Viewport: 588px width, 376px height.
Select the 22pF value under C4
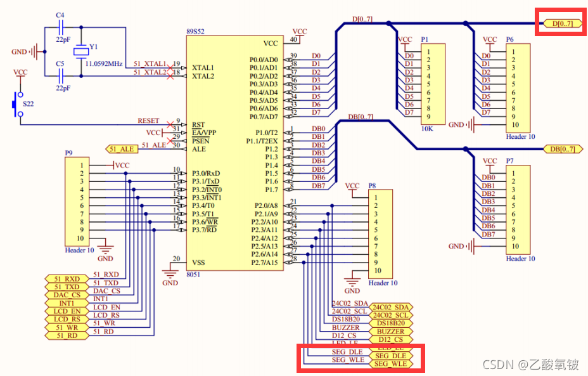(63, 39)
